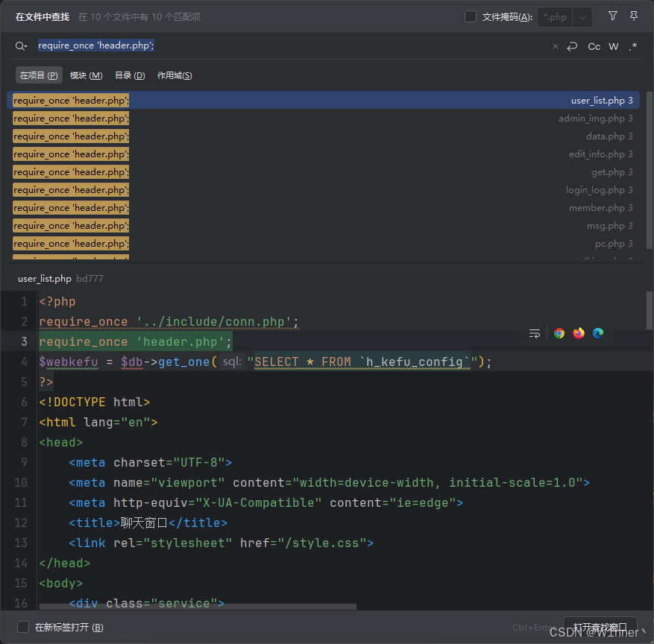Select the 目录 (D) scope tab
The image size is (654, 644).
tap(130, 75)
